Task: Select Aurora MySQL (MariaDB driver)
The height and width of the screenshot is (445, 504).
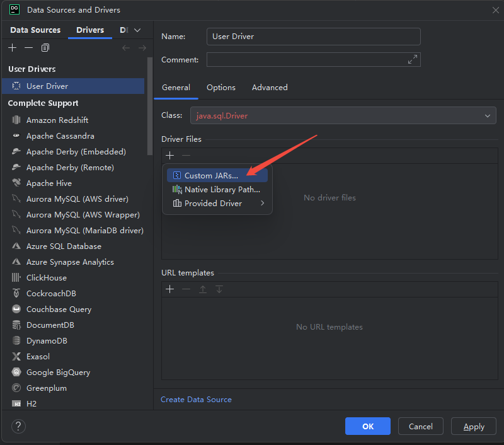Action: (x=73, y=231)
